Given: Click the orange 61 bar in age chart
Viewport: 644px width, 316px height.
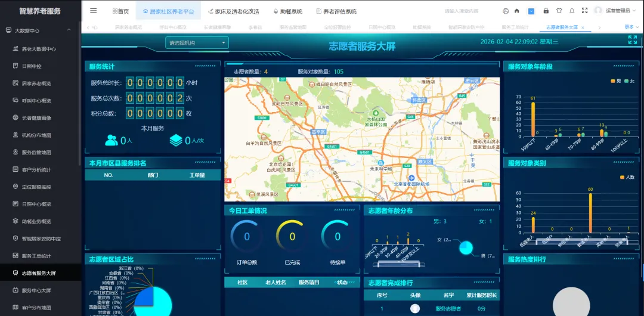Looking at the screenshot, I should click(x=533, y=119).
